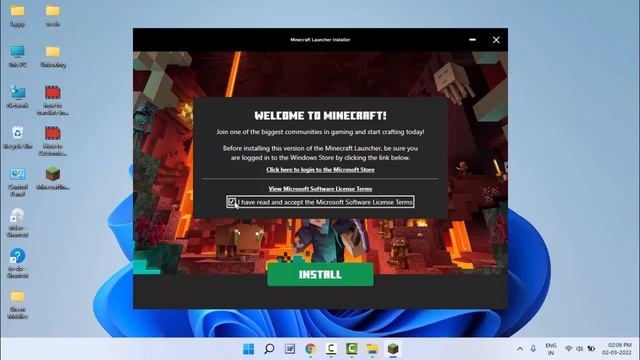Select the disc shortcut desktop icon
640x360 pixels.
[18, 223]
